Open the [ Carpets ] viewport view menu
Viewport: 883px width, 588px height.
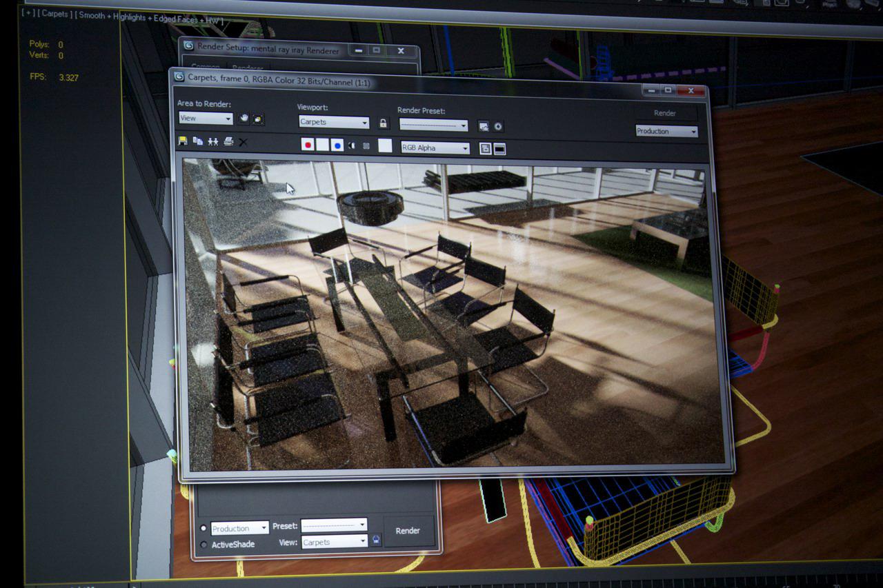[x=55, y=14]
